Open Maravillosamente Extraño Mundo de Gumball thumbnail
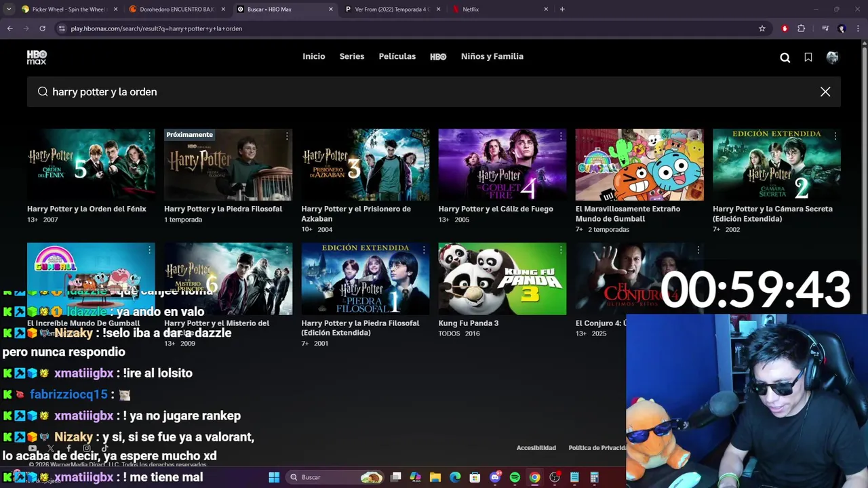 639,165
